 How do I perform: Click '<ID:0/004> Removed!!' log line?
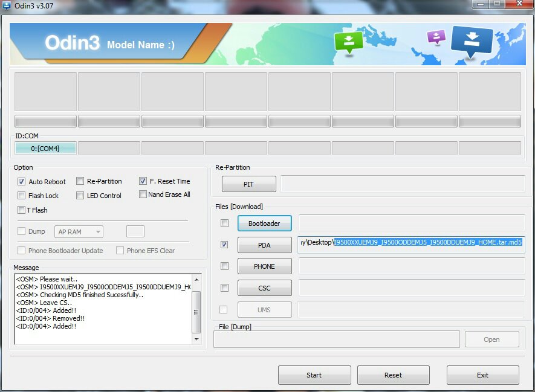pyautogui.click(x=51, y=318)
